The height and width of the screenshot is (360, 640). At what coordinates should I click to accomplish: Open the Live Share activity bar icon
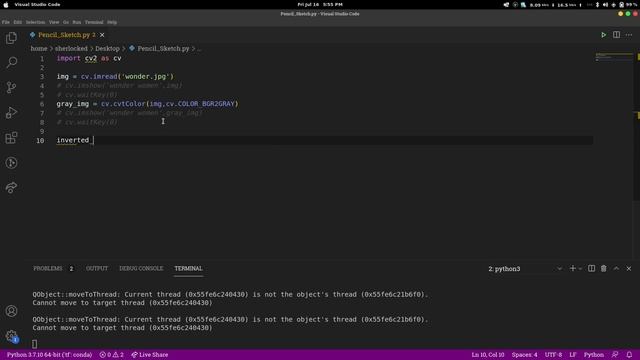[11, 188]
